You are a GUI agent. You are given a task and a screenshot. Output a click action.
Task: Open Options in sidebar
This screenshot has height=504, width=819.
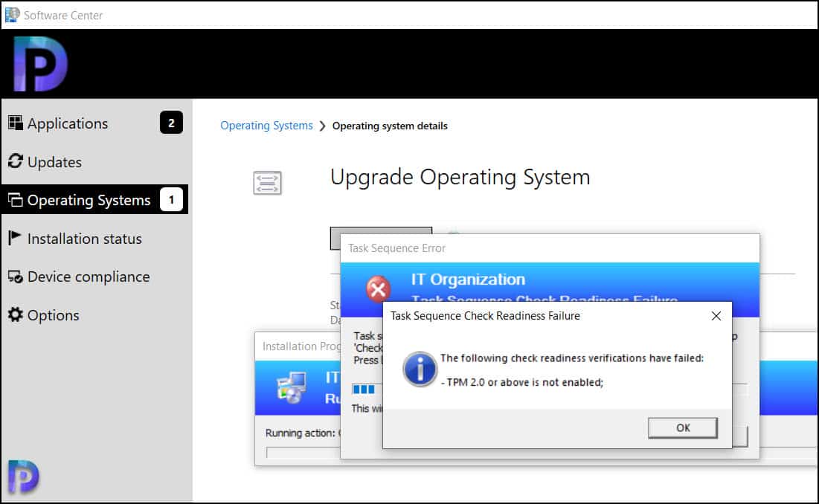tap(95, 315)
